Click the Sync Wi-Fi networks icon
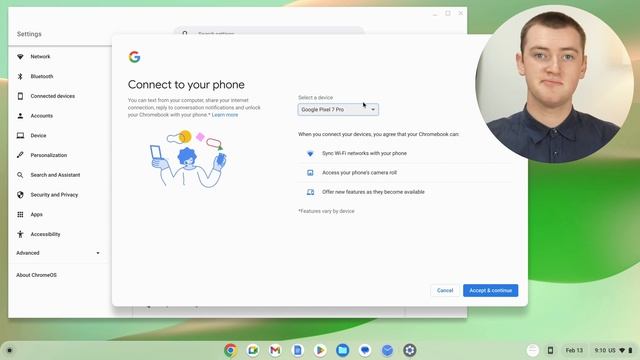The image size is (640, 360). pyautogui.click(x=310, y=153)
